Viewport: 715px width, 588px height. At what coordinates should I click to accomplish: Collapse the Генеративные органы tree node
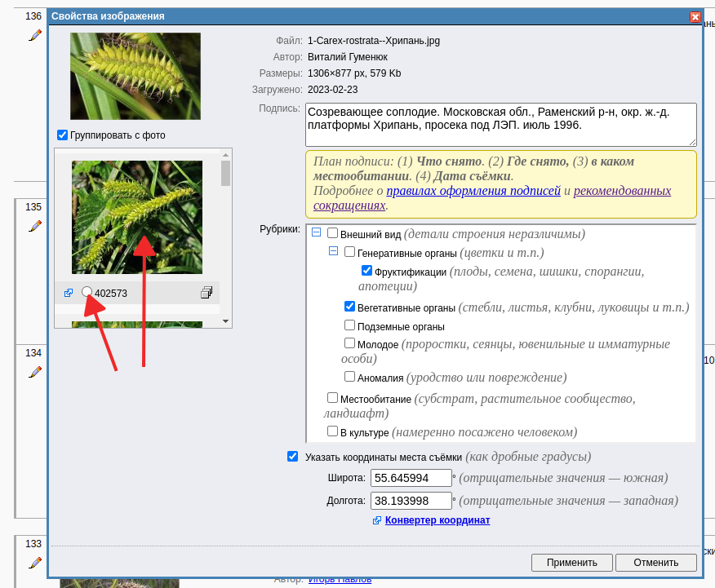(333, 251)
